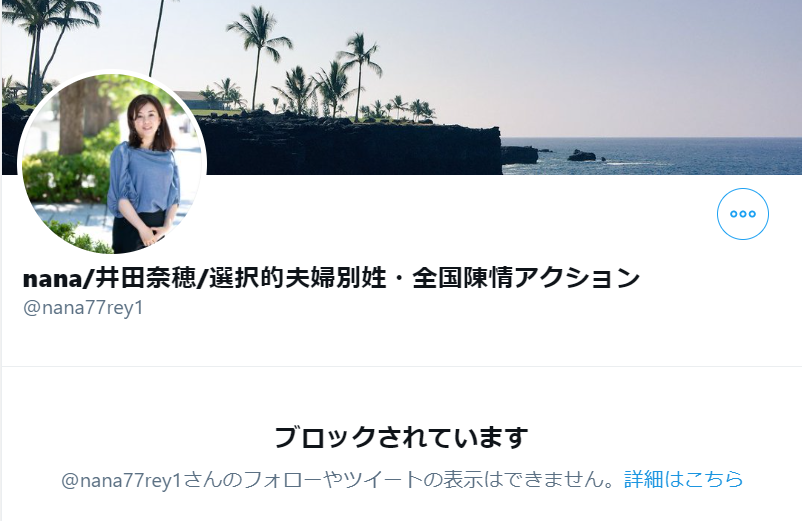Click the tallest center palm tree in banner
This screenshot has height=521, width=803.
[257, 56]
